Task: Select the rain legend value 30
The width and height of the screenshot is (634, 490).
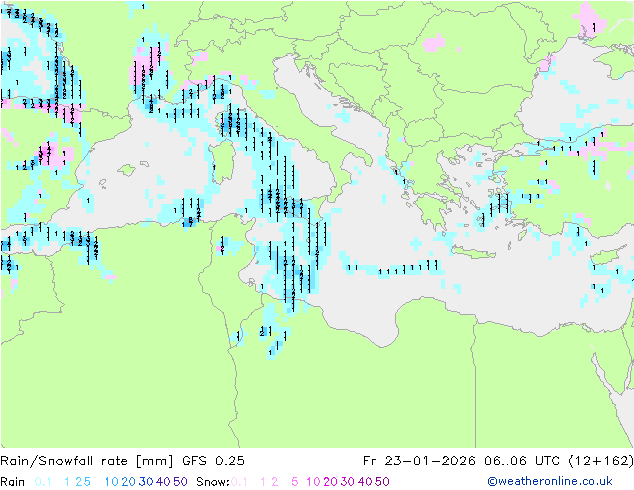Action: pyautogui.click(x=146, y=482)
